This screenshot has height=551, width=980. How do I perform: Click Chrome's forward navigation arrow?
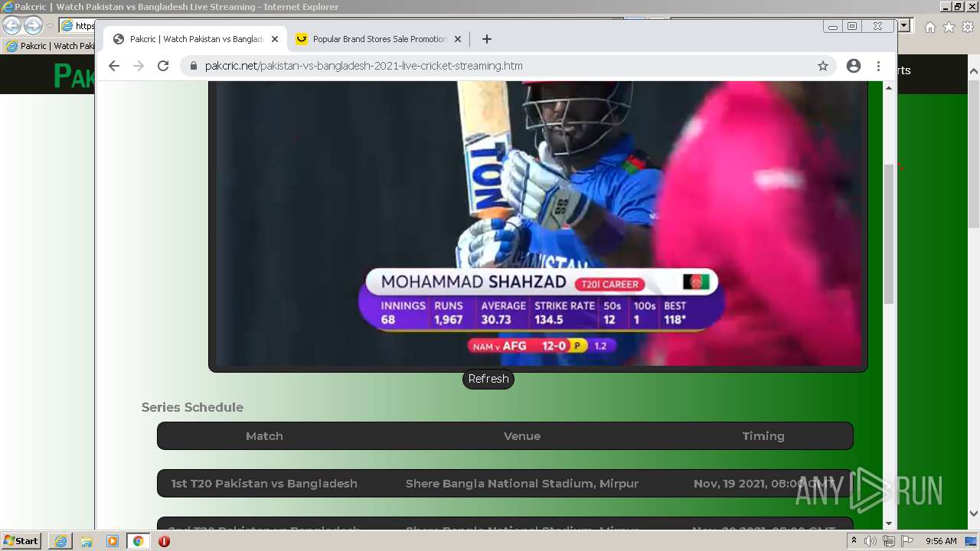(139, 66)
